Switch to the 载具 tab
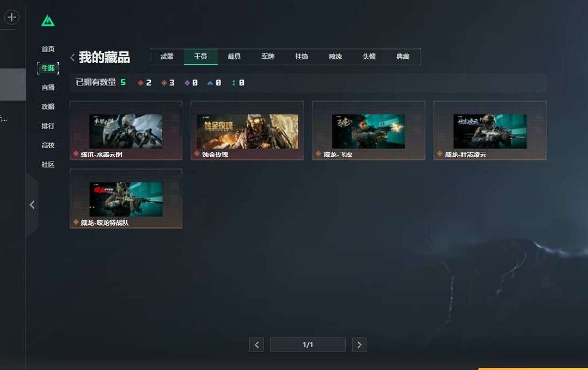This screenshot has width=588, height=370. click(234, 57)
